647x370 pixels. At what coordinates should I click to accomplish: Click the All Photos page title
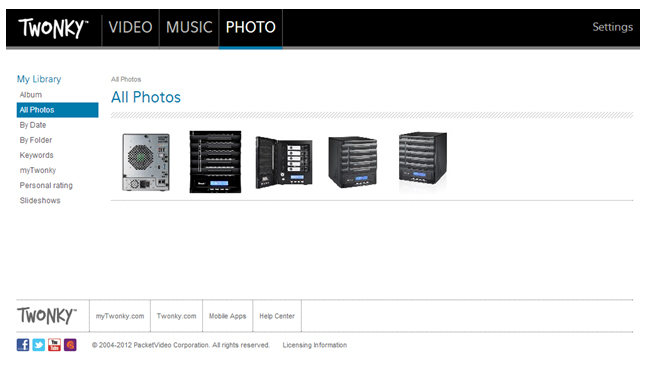146,97
